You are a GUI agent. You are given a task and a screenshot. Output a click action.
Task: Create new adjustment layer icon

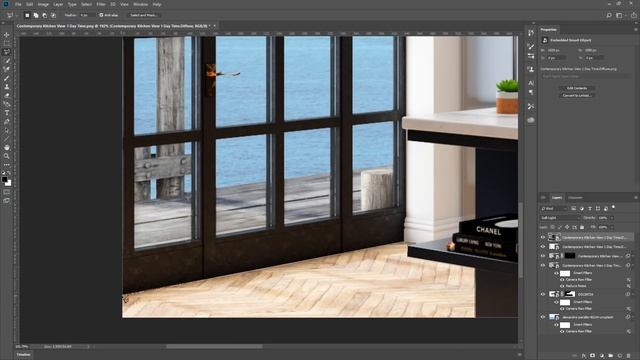tap(602, 356)
